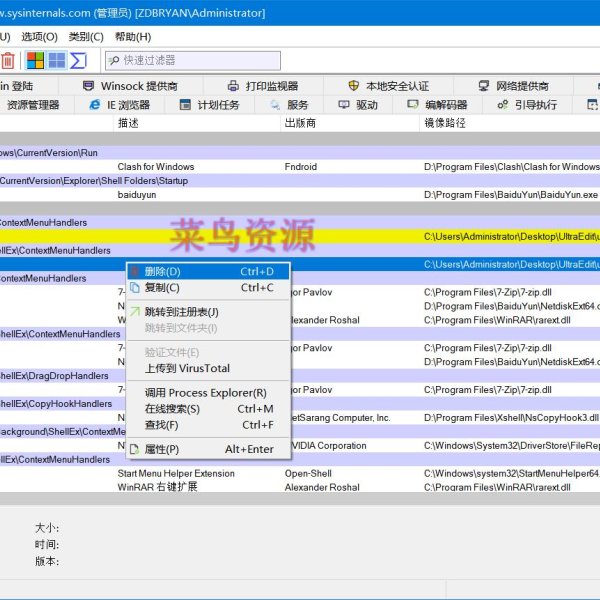This screenshot has width=600, height=600.
Task: Switch to the 服务 tab
Action: [x=289, y=105]
